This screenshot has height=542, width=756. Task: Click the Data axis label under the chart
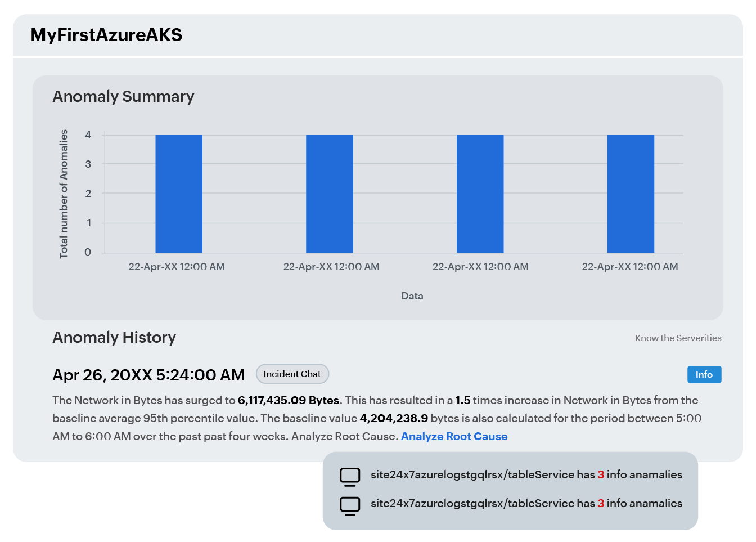coord(412,296)
